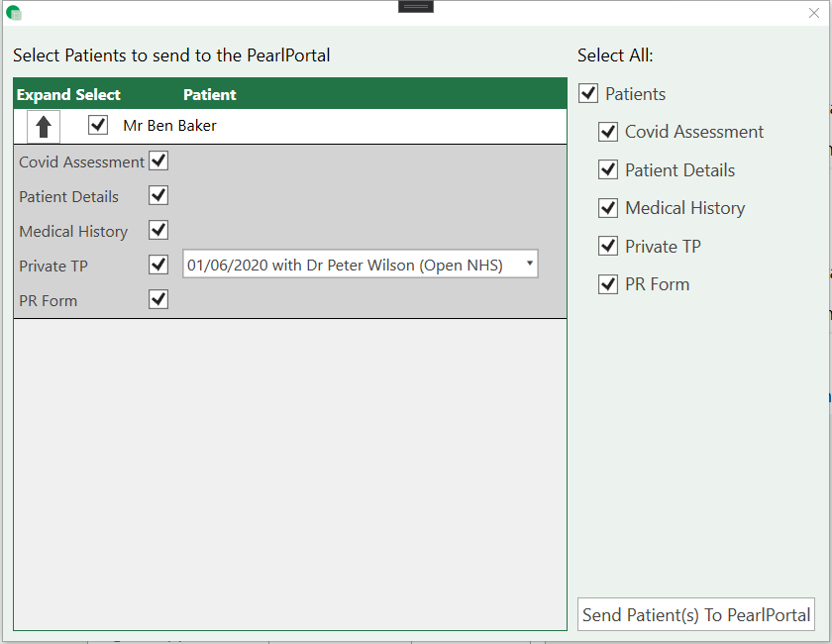Click the green app icon in title bar
The height and width of the screenshot is (644, 832).
(x=14, y=13)
